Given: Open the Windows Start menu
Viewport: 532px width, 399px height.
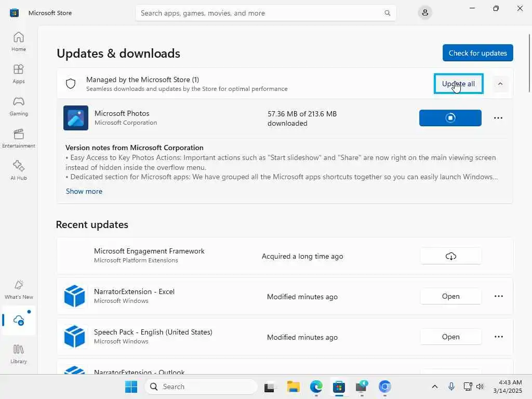Looking at the screenshot, I should click(x=131, y=387).
